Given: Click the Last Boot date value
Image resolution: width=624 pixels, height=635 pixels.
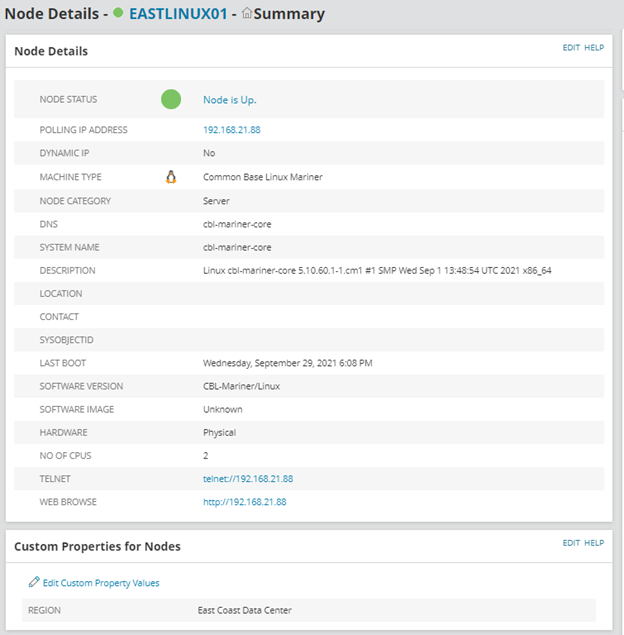Looking at the screenshot, I should pos(285,363).
